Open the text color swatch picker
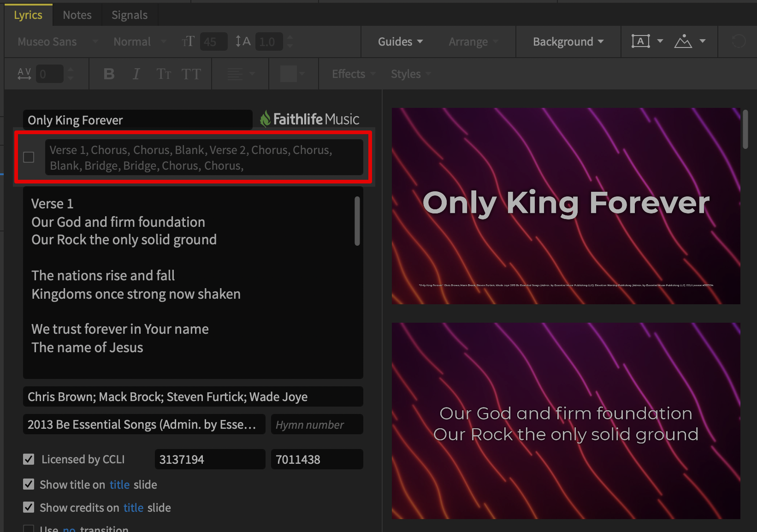757x532 pixels. 292,74
